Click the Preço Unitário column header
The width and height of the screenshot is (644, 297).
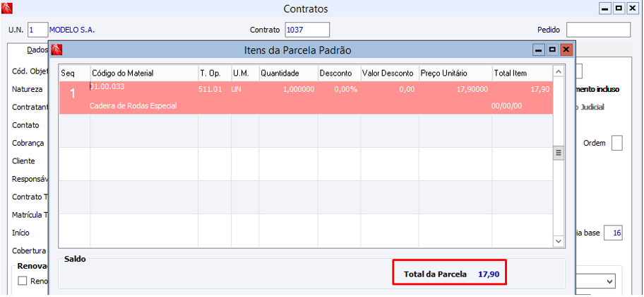(x=455, y=73)
